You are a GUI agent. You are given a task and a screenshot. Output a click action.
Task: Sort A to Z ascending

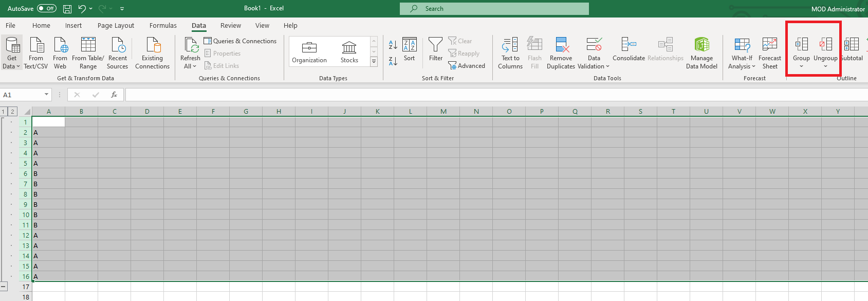tap(393, 45)
